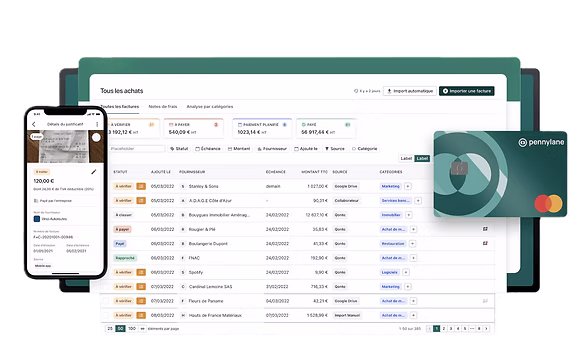Tick the checkbox for Fleurs de Paname row

pyautogui.click(x=106, y=301)
